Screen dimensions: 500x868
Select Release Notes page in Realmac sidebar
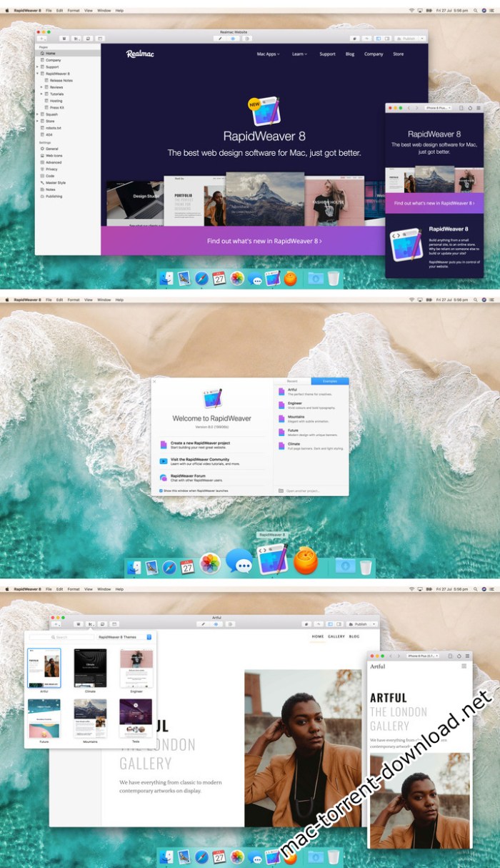click(x=61, y=80)
